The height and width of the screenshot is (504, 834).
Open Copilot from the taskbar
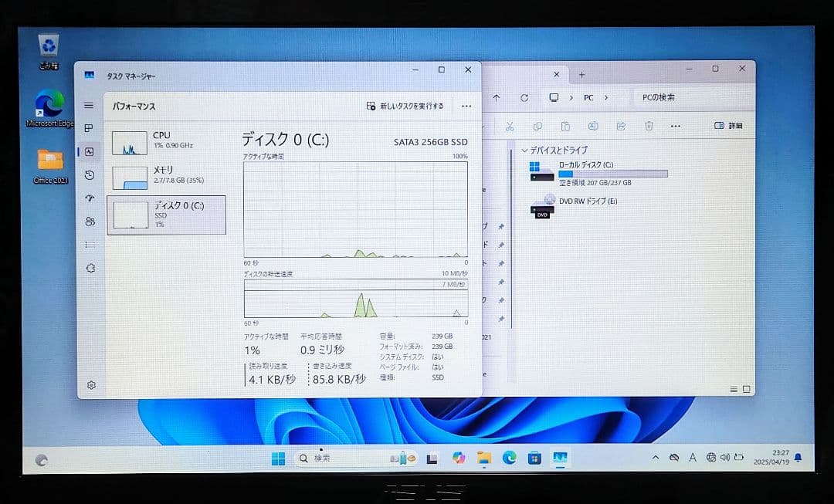click(459, 458)
